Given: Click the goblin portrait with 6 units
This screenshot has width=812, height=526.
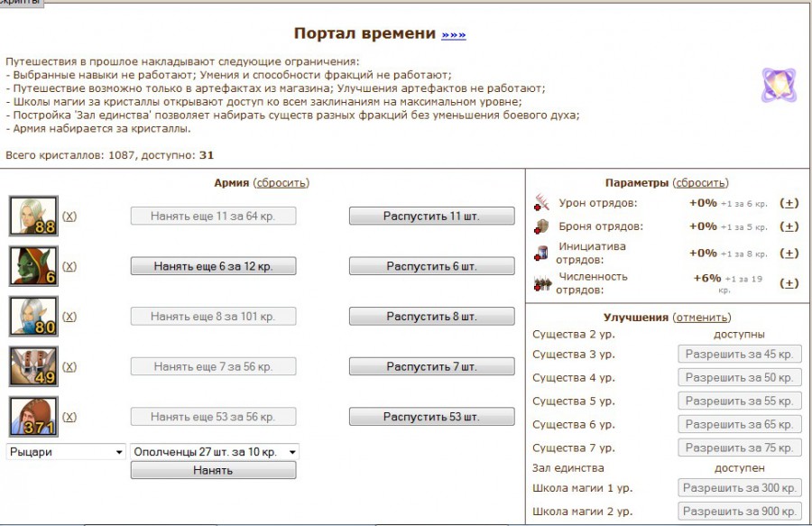Looking at the screenshot, I should (33, 266).
